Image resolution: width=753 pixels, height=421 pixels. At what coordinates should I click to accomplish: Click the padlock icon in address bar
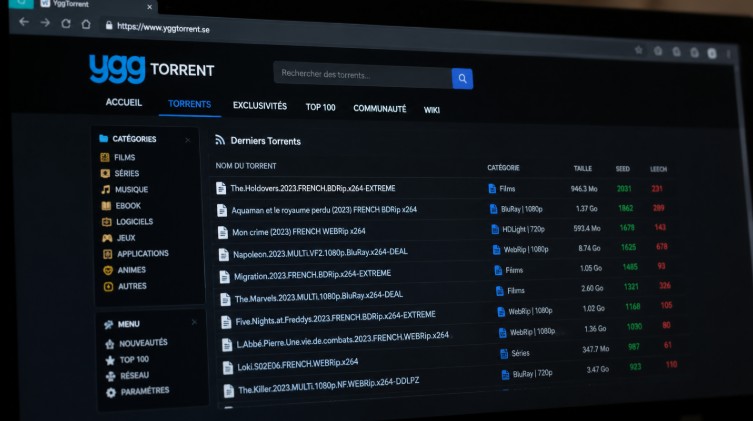pos(109,25)
